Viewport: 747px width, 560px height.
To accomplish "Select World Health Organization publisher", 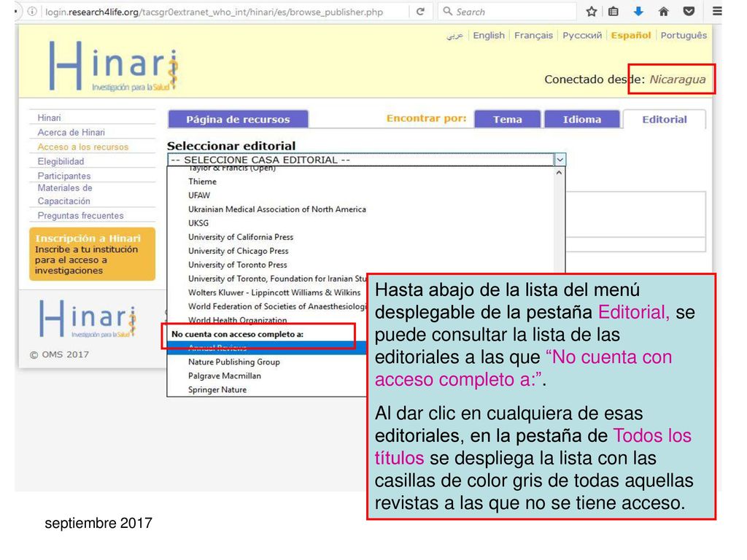I will [x=237, y=319].
